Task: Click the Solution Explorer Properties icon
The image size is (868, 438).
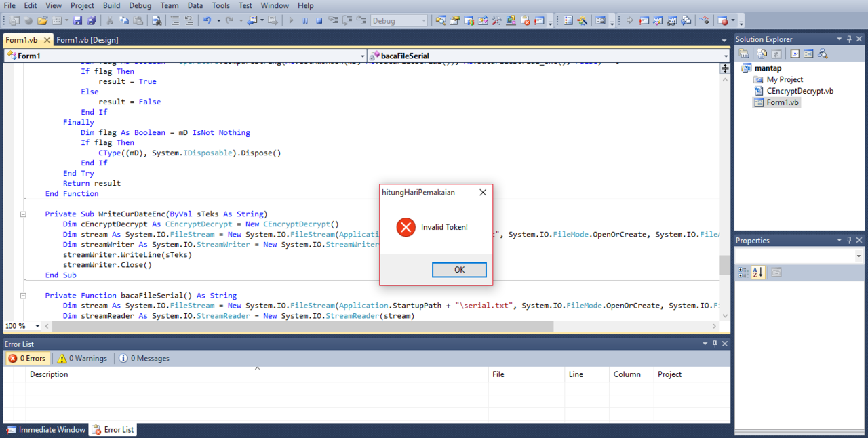Action: pyautogui.click(x=744, y=54)
